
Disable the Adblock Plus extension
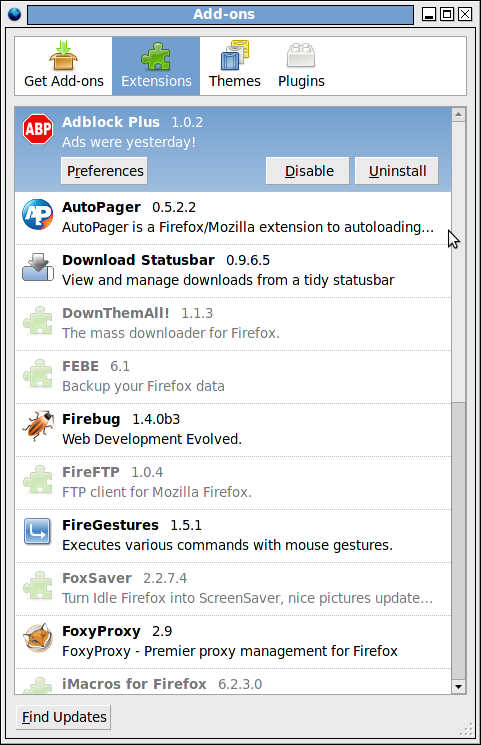tap(308, 171)
